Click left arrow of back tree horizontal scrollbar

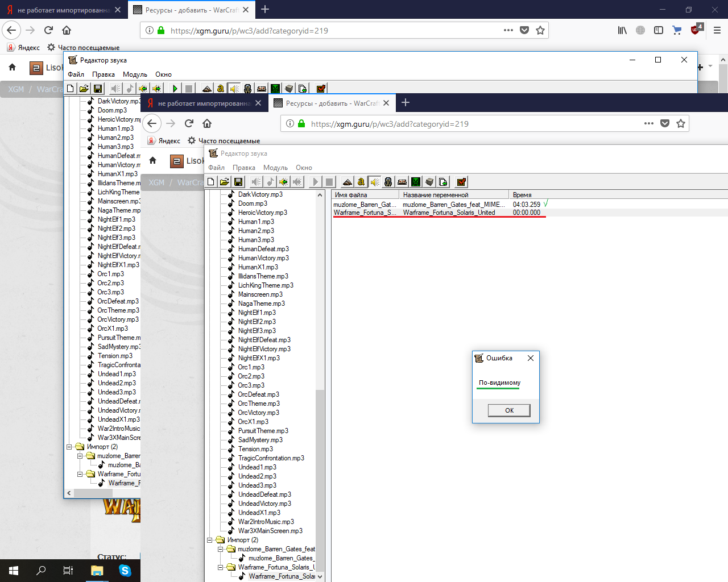pos(69,493)
